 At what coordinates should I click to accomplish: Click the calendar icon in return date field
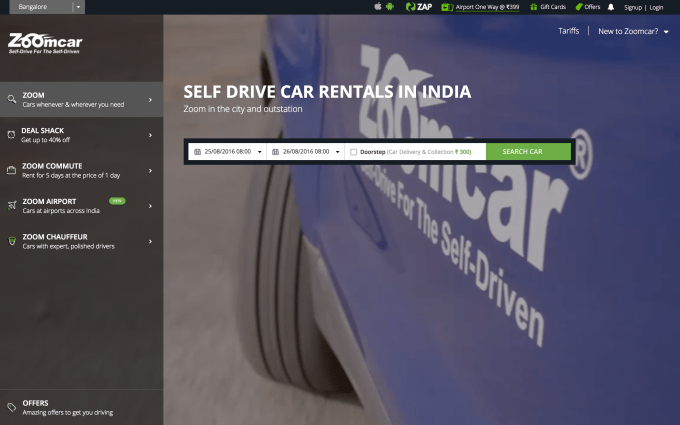coord(275,152)
